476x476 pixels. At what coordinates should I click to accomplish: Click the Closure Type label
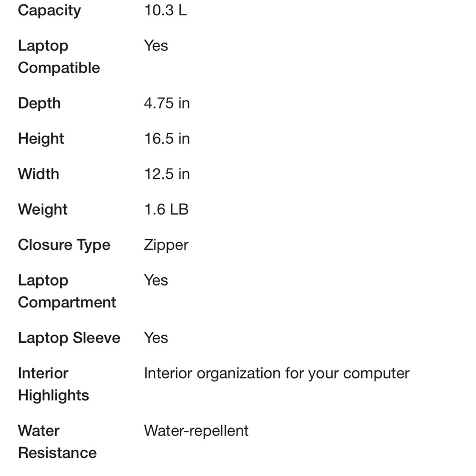64,245
